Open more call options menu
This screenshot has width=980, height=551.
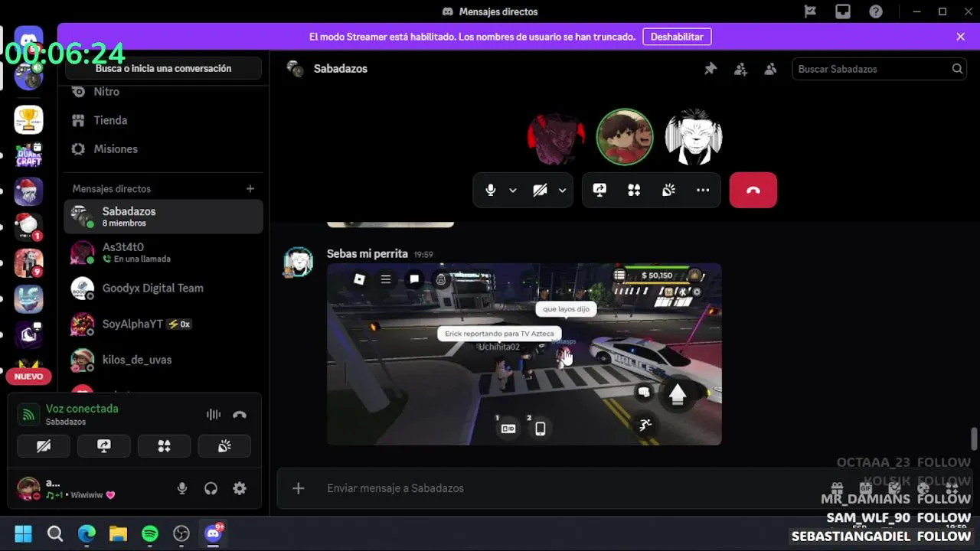click(703, 191)
